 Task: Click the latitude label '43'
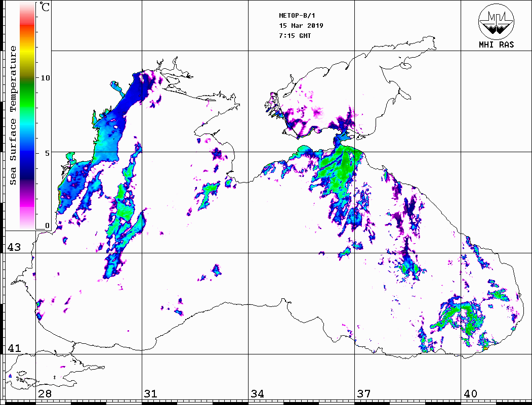click(x=14, y=247)
